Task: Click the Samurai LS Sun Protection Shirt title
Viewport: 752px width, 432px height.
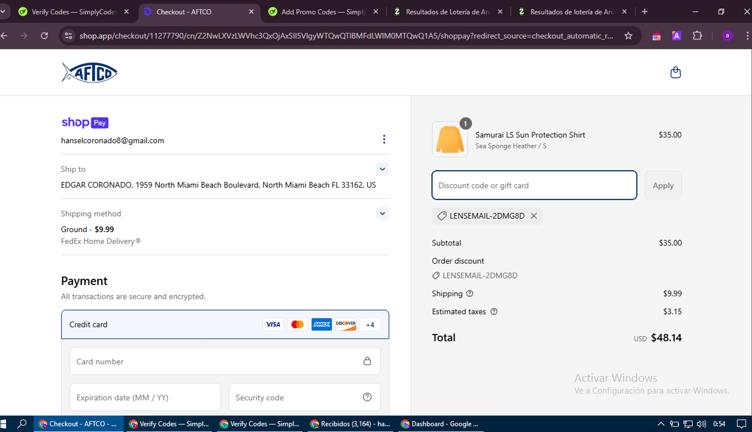Action: (530, 135)
